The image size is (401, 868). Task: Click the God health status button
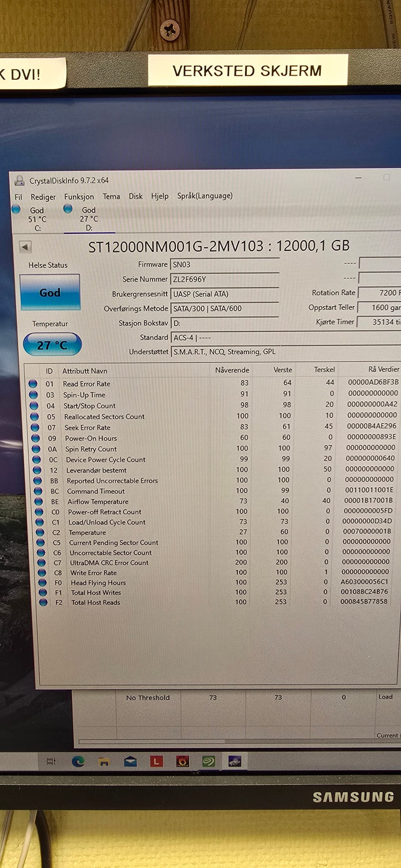click(x=50, y=292)
